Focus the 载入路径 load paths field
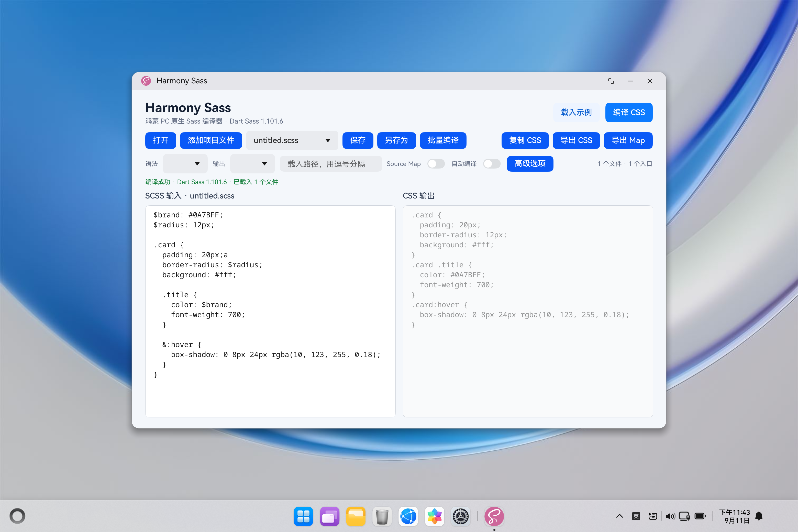Image resolution: width=798 pixels, height=532 pixels. pyautogui.click(x=331, y=164)
